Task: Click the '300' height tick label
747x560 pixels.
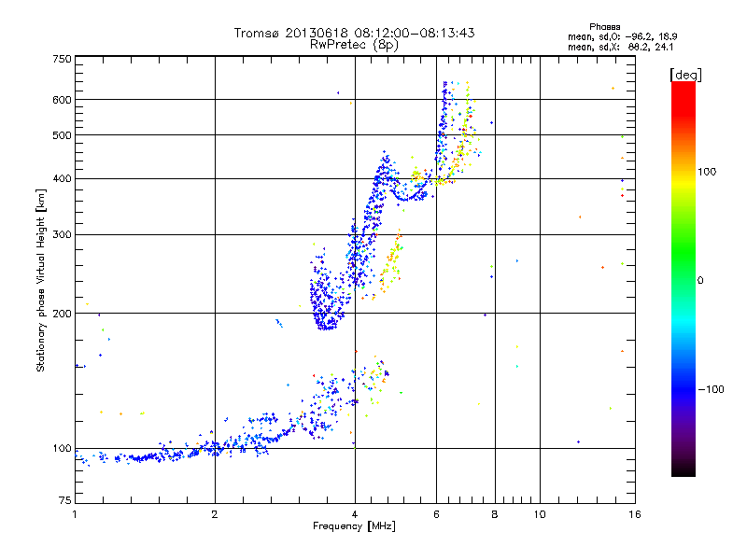Action: (x=63, y=235)
